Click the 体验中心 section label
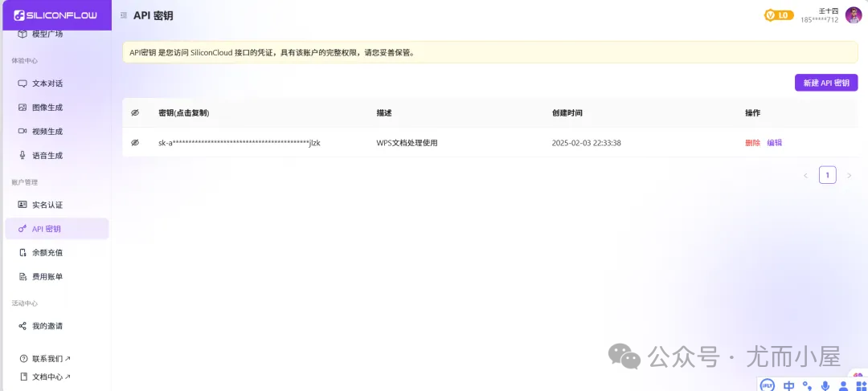Screen dimensions: 868x391 24,61
